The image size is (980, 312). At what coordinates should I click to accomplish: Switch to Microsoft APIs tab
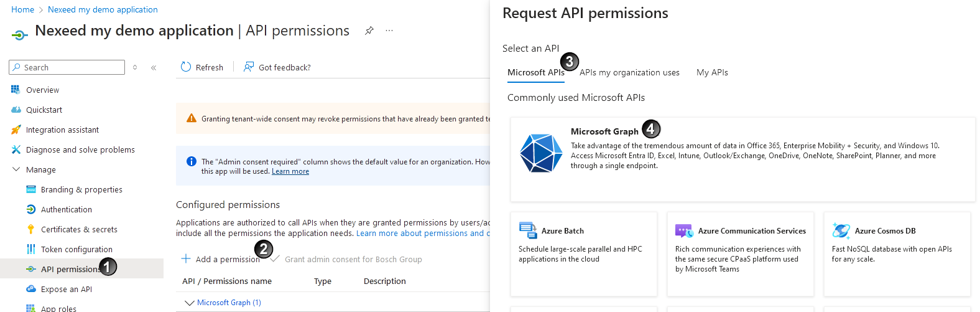point(536,72)
